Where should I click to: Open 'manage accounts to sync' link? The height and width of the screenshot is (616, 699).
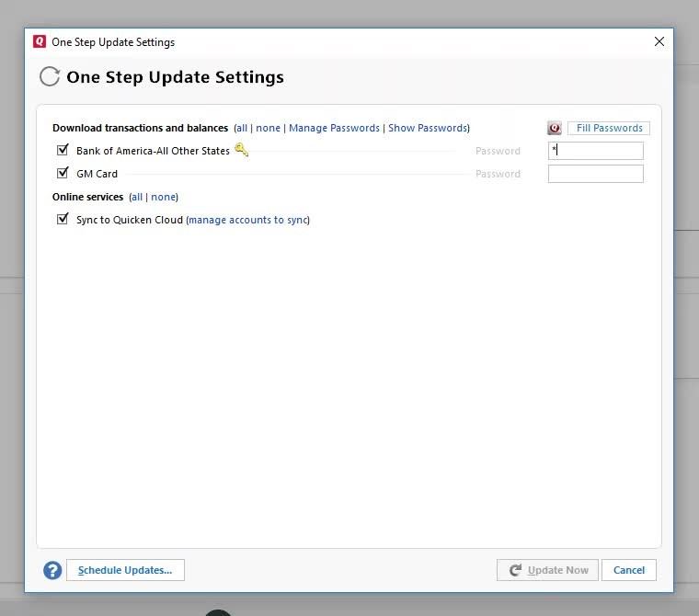click(247, 220)
